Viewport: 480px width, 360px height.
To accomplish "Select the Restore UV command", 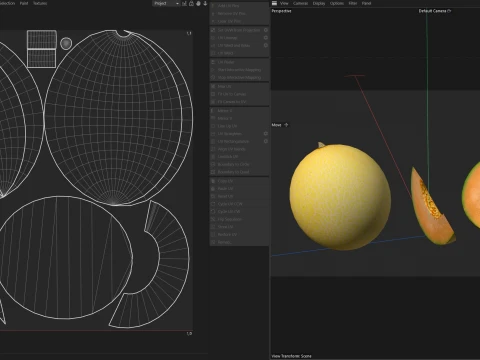I will tap(239, 235).
